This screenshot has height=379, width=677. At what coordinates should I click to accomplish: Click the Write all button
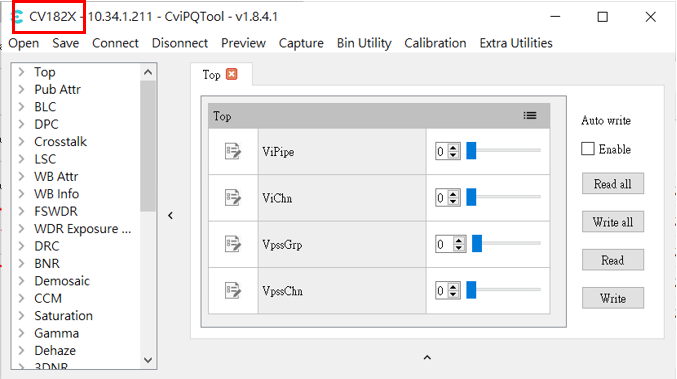point(613,222)
